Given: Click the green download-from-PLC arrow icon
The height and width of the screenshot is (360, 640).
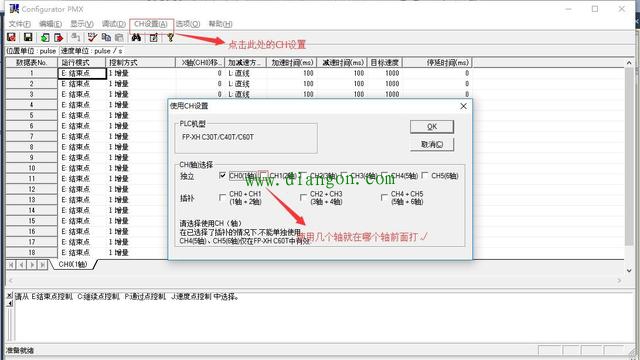Looking at the screenshot, I should point(45,38).
